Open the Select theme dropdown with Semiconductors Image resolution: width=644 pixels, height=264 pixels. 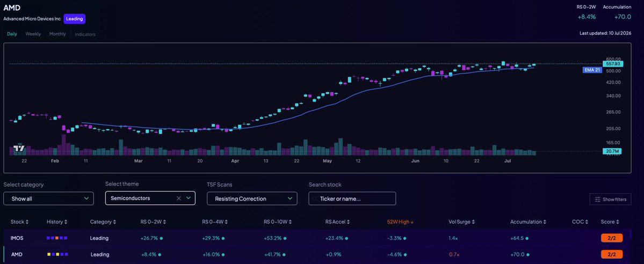click(150, 198)
